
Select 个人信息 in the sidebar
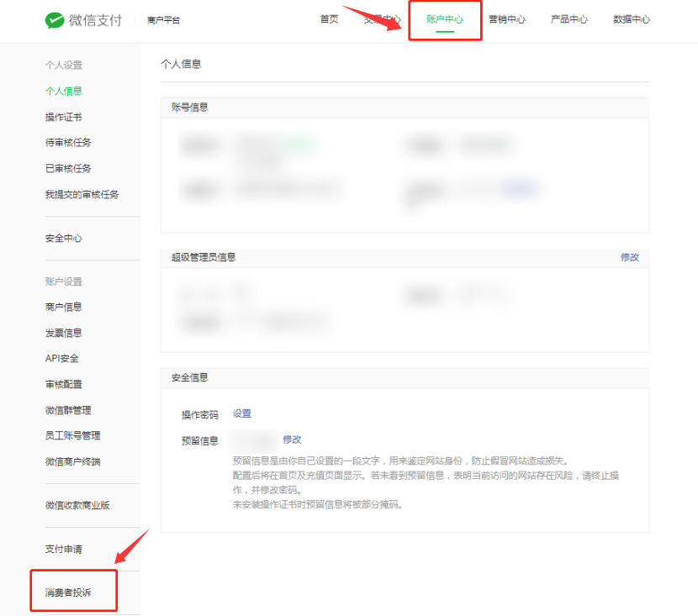[x=64, y=91]
